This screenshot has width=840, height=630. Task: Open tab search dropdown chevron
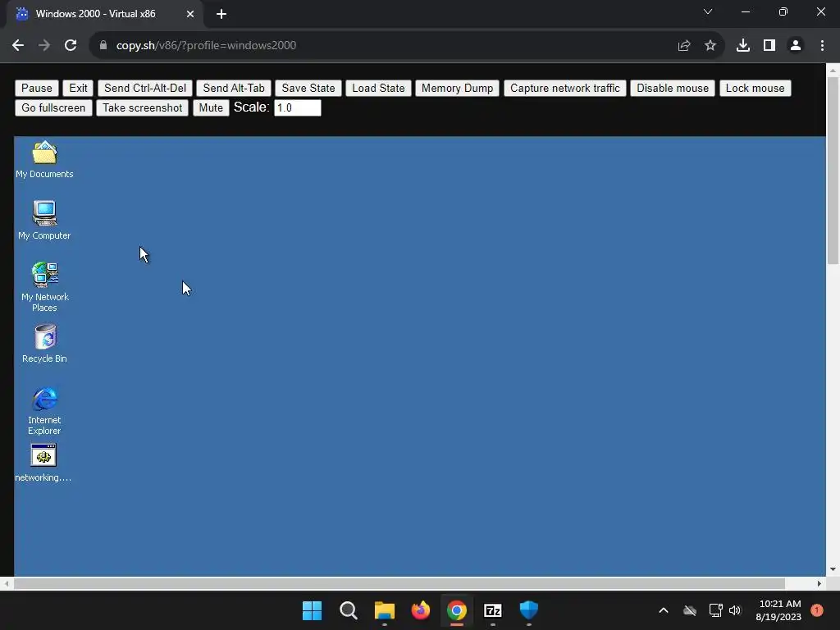(x=708, y=11)
